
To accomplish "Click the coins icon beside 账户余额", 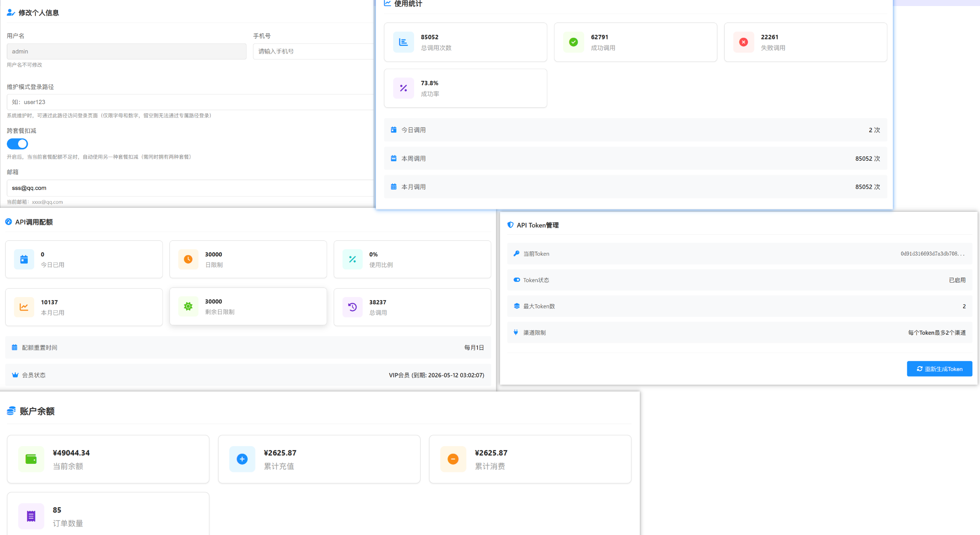I will pos(11,411).
